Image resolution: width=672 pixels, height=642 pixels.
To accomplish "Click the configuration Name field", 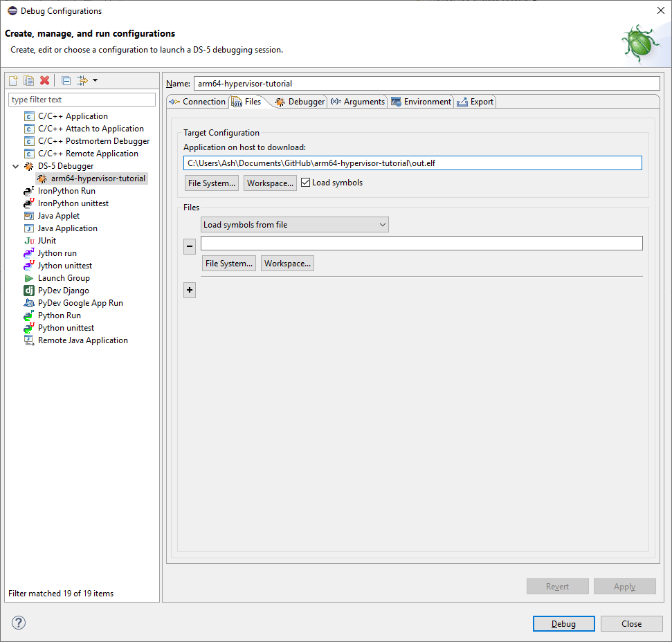I will coord(427,84).
